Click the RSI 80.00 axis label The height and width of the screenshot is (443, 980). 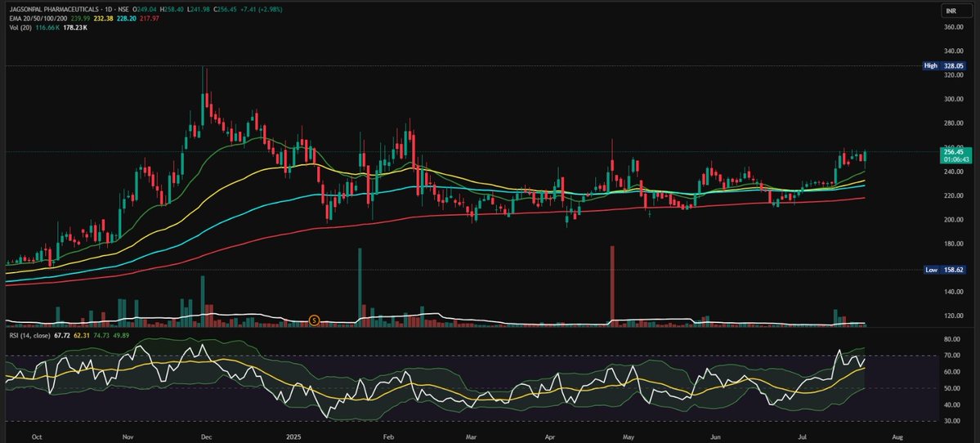(952, 340)
